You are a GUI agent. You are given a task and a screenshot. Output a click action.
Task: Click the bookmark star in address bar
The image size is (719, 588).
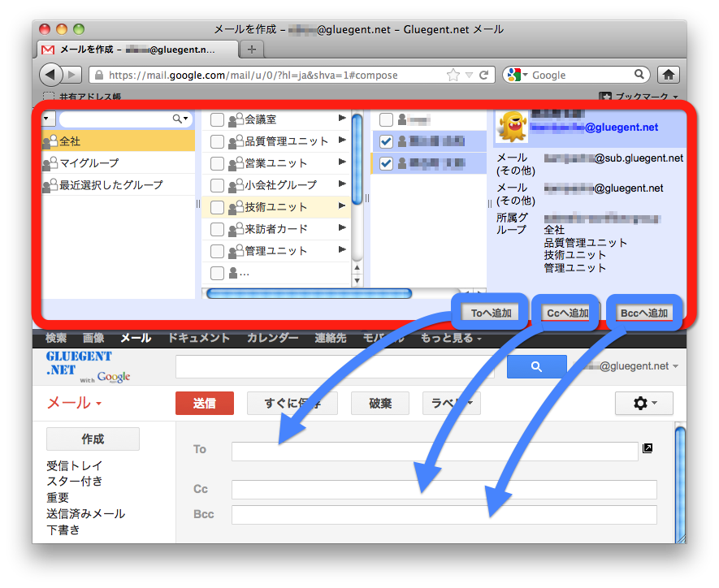tap(453, 75)
